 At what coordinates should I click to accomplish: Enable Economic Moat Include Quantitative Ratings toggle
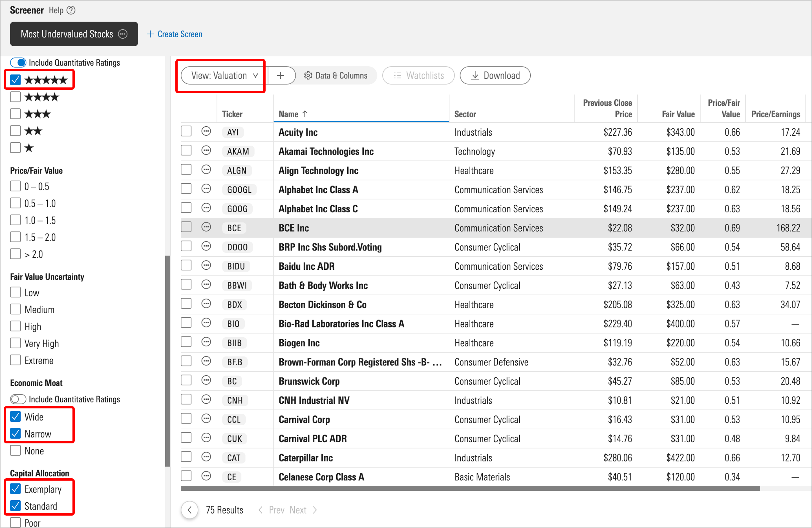[x=18, y=399]
